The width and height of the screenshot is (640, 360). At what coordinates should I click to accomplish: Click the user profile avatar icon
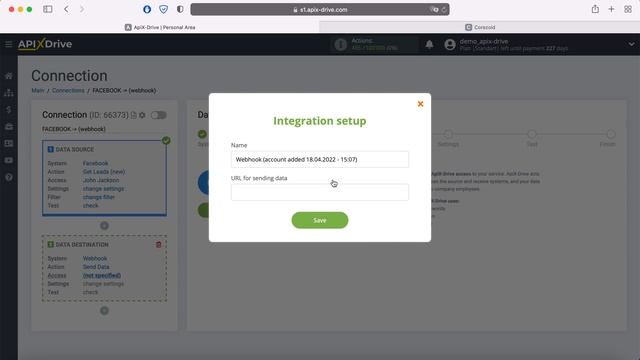click(450, 44)
